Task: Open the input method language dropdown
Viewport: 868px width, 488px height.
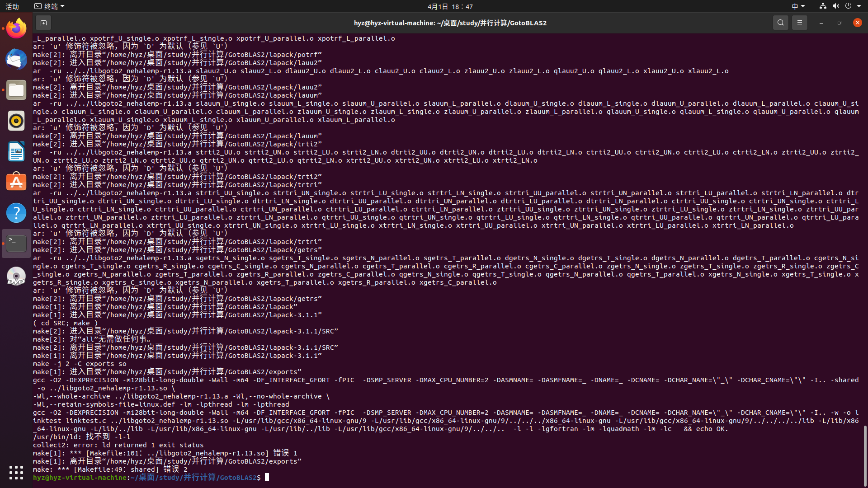Action: (x=798, y=6)
